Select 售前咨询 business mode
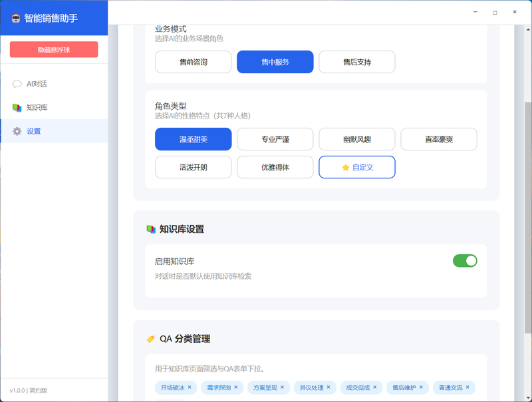This screenshot has width=532, height=402. (194, 62)
